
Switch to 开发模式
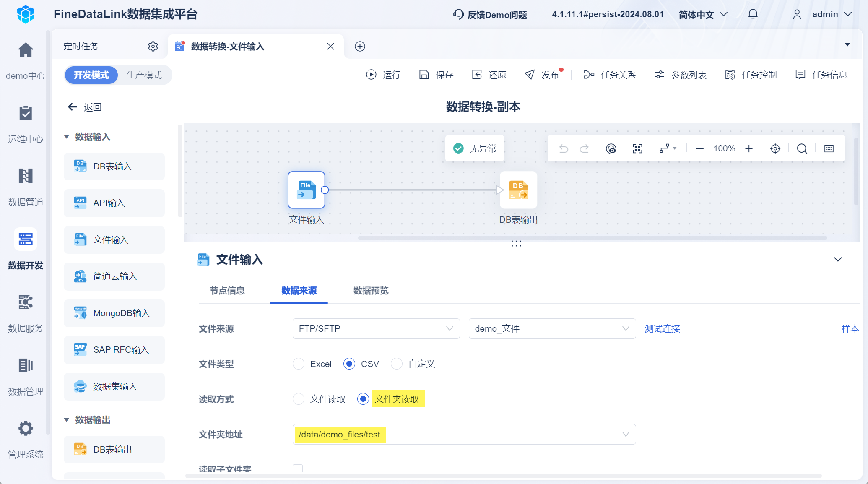91,75
